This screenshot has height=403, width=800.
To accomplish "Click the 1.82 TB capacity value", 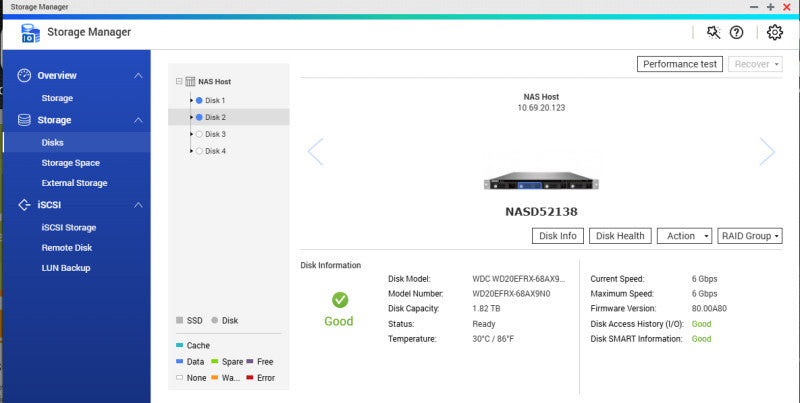I will pos(486,309).
